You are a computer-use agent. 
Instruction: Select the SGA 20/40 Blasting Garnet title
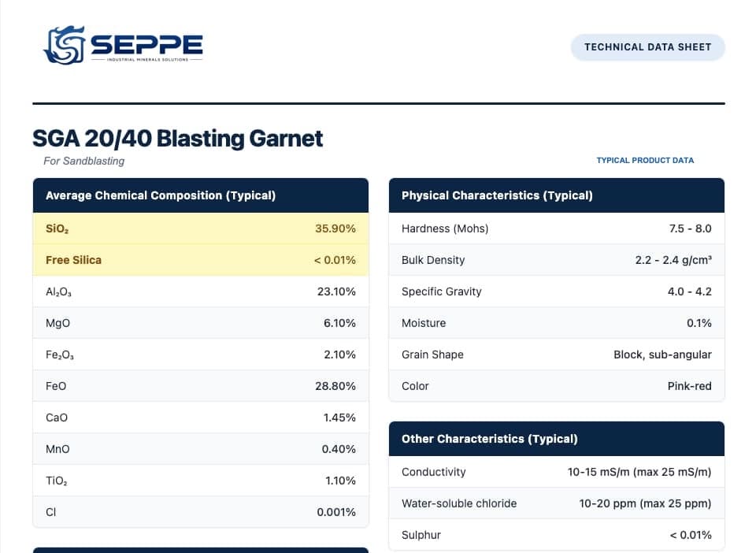[177, 139]
